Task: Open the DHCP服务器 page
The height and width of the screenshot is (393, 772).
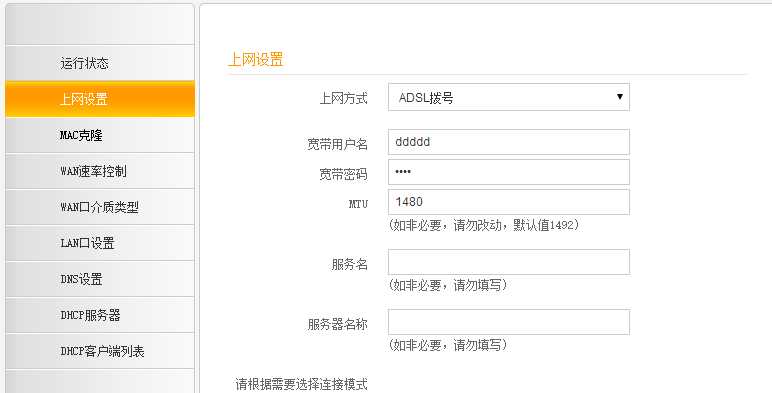Action: click(100, 315)
